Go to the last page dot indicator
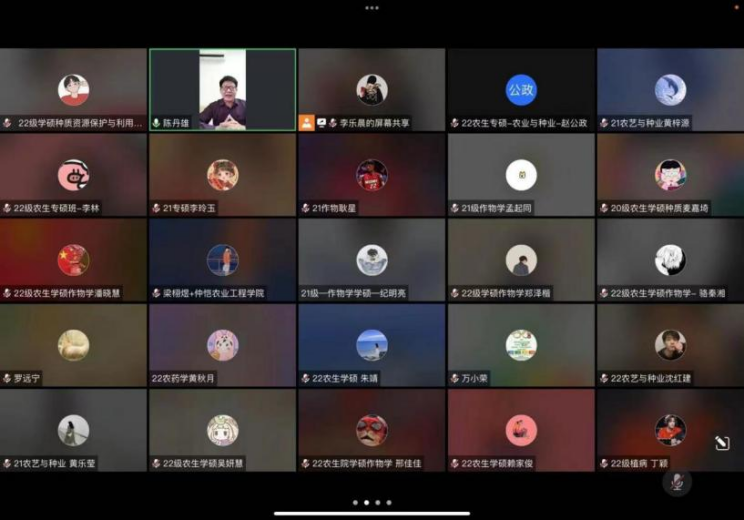 (389, 503)
